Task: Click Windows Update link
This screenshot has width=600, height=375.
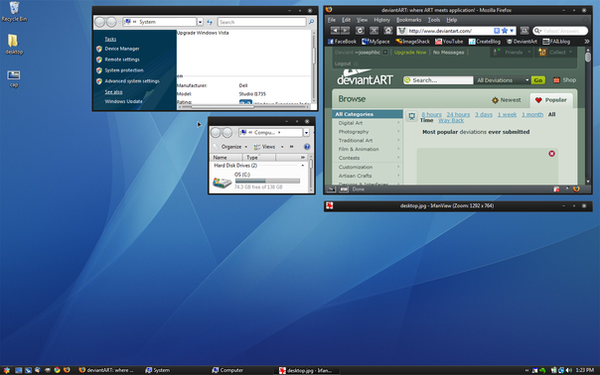Action: (x=124, y=101)
